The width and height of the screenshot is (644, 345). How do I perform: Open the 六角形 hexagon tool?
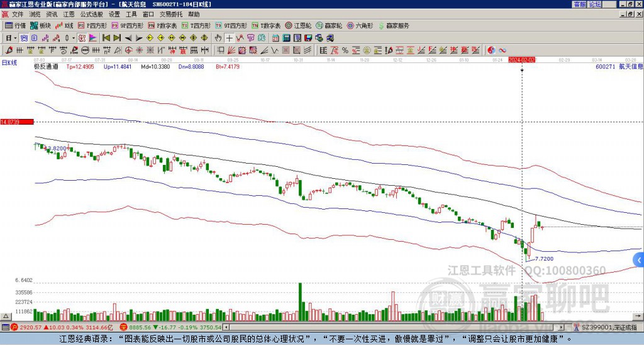point(360,25)
